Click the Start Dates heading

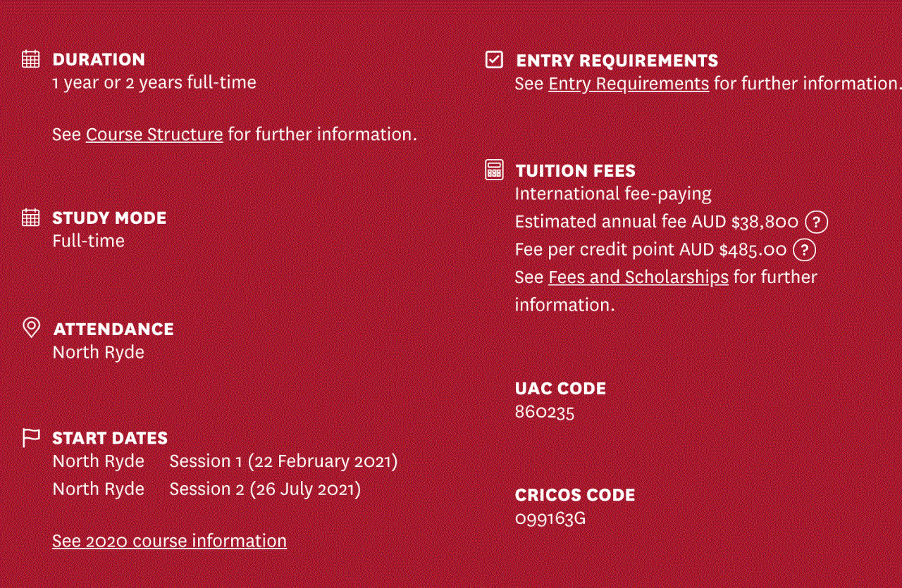[x=110, y=438]
